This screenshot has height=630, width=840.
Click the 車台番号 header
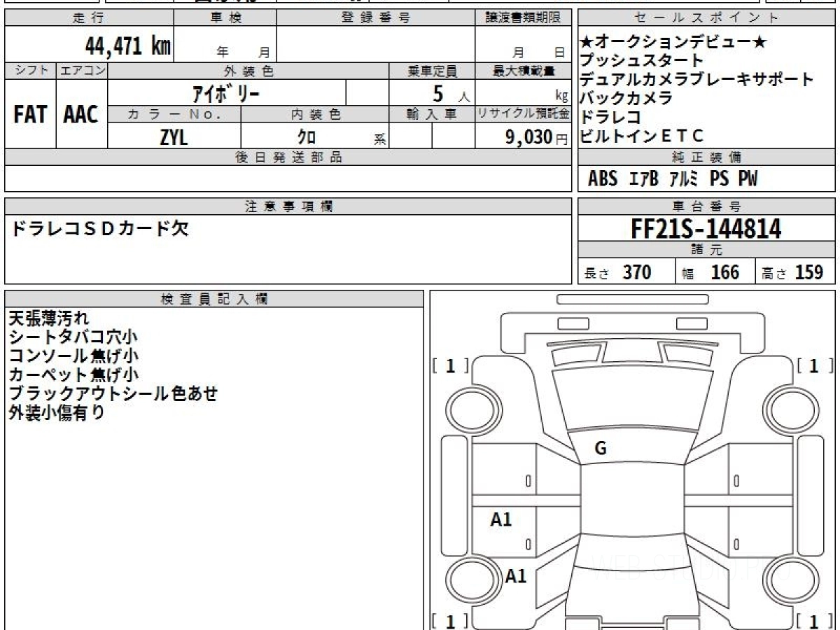(x=707, y=206)
